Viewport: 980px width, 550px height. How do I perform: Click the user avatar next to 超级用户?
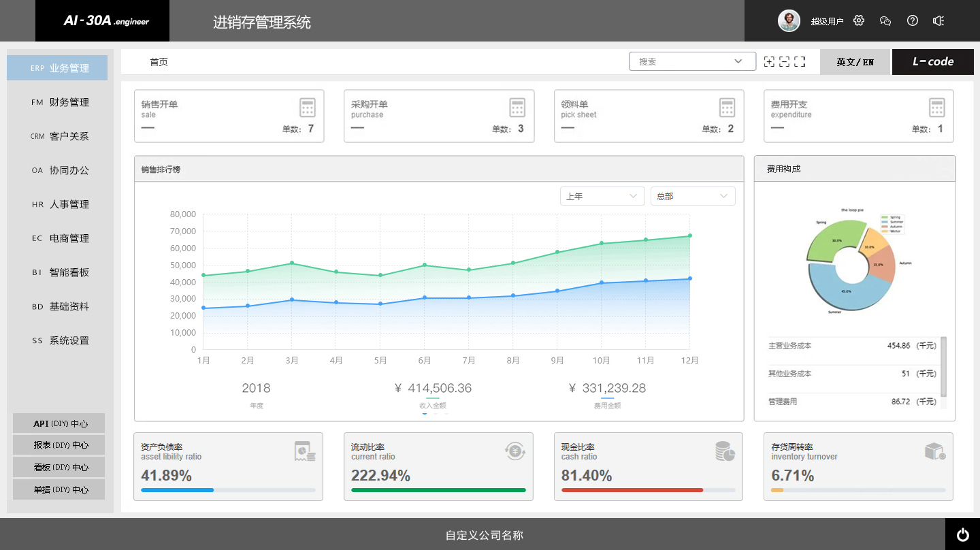789,20
